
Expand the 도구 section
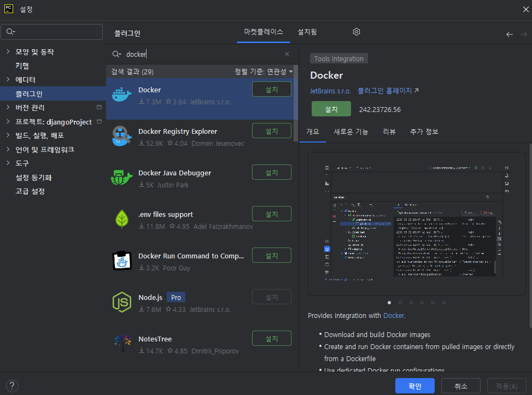(8, 163)
